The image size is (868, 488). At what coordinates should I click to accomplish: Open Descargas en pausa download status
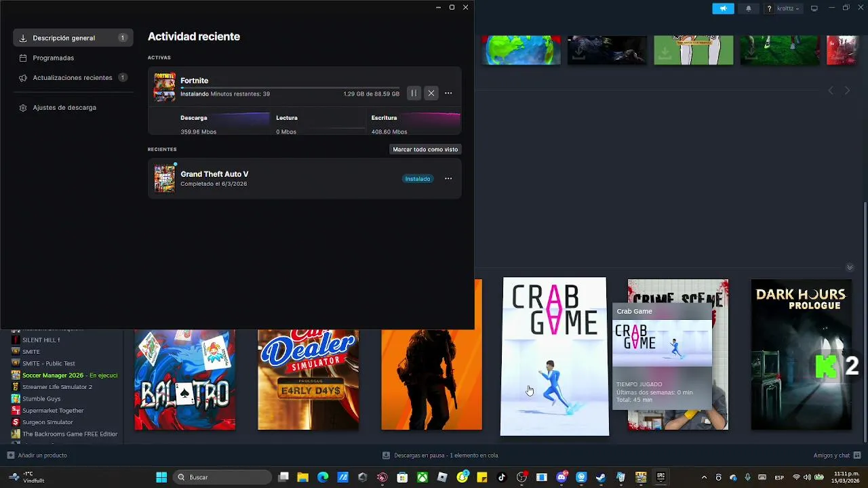[440, 455]
